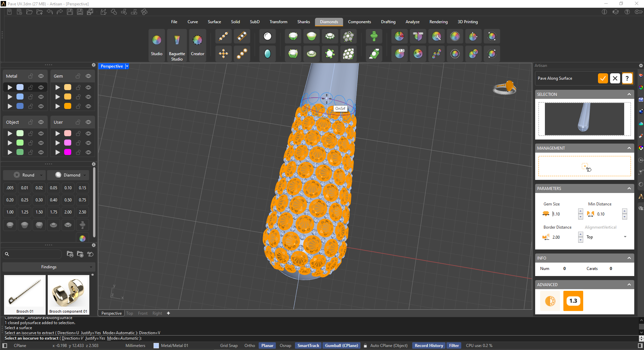The width and height of the screenshot is (644, 350).
Task: Click the four-gem cross arrangement icon
Action: pos(223,54)
